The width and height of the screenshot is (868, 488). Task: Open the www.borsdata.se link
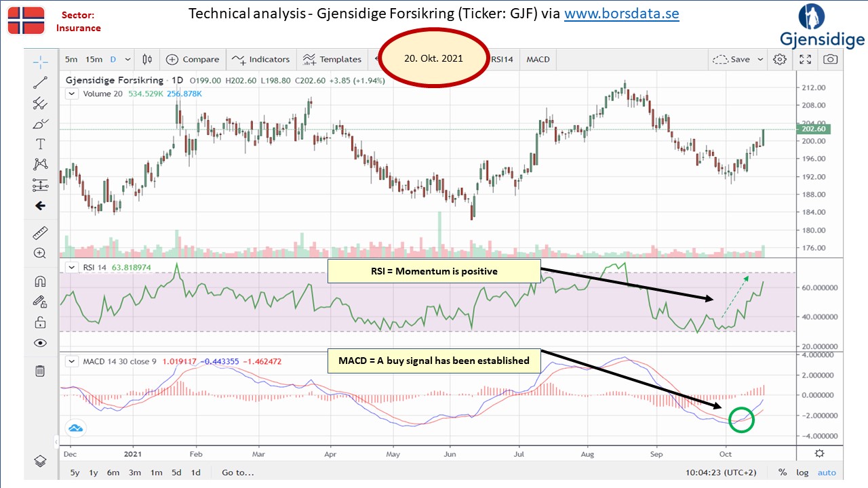coord(621,14)
